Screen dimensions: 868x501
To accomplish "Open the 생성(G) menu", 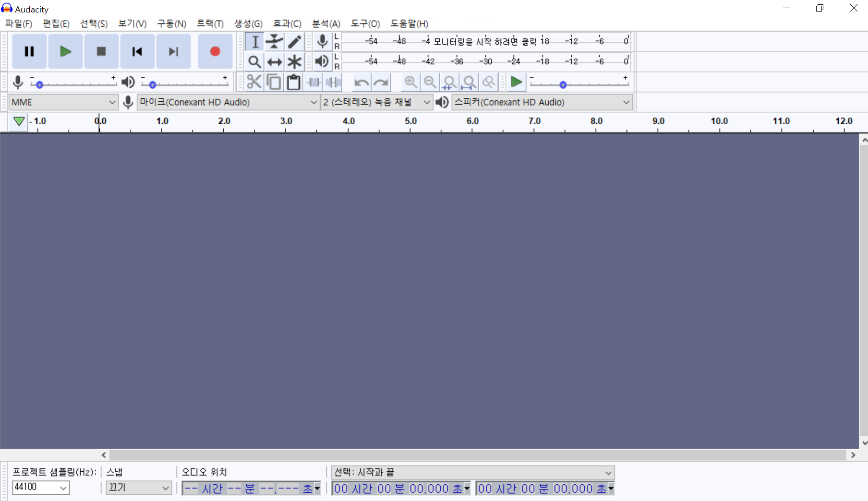I will click(x=248, y=24).
